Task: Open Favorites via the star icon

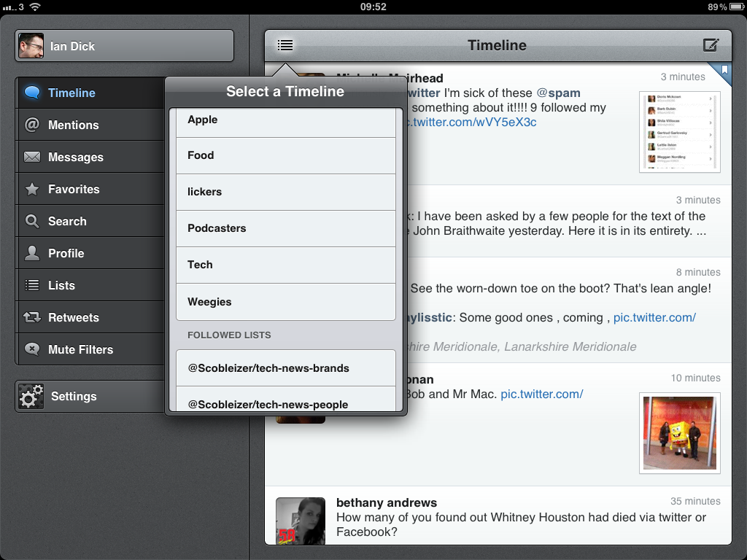Action: (32, 189)
